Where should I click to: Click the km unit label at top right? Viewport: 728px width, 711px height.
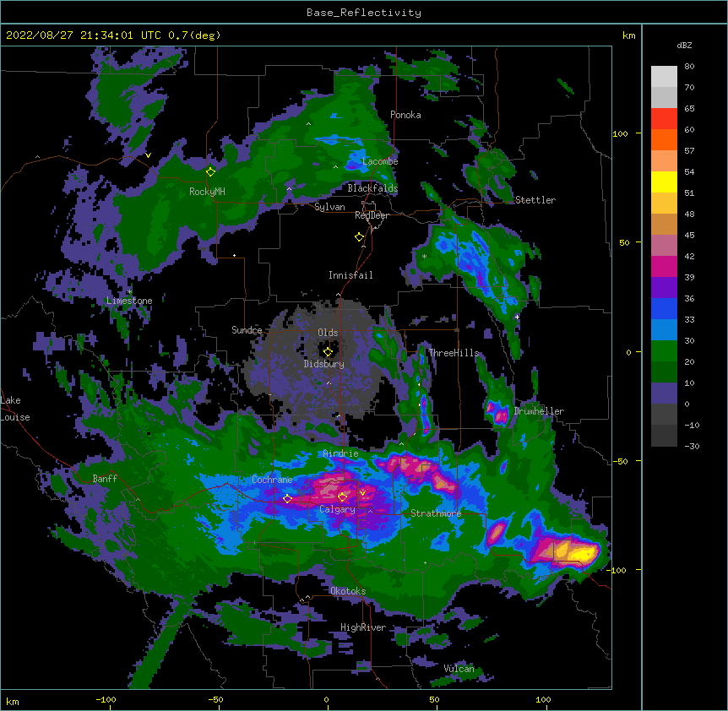[629, 35]
